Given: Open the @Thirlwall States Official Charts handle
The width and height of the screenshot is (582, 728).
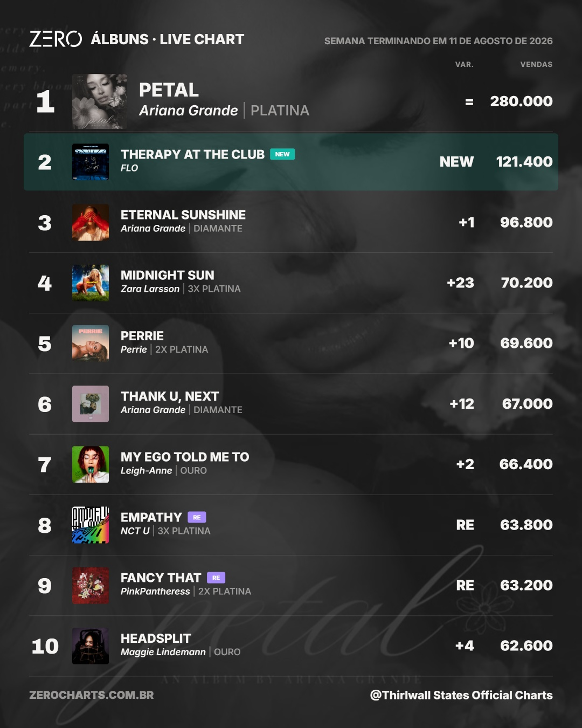Looking at the screenshot, I should (461, 695).
